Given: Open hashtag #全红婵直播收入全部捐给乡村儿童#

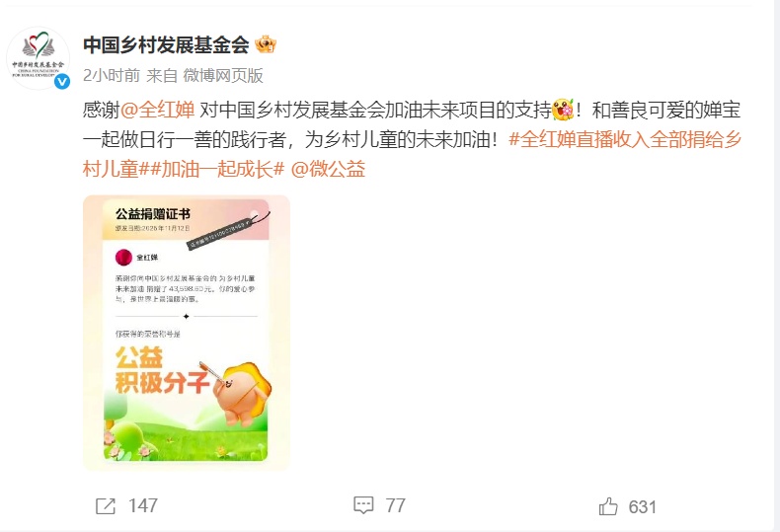Looking at the screenshot, I should click(x=412, y=154).
